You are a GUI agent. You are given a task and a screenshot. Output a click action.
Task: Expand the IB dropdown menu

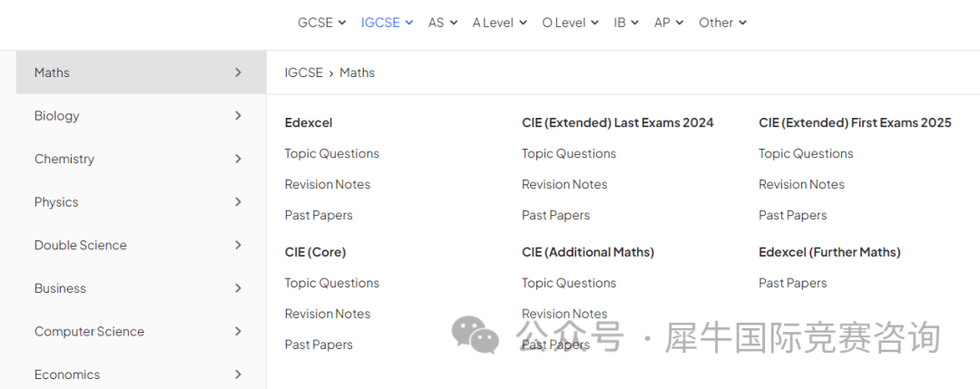(625, 23)
